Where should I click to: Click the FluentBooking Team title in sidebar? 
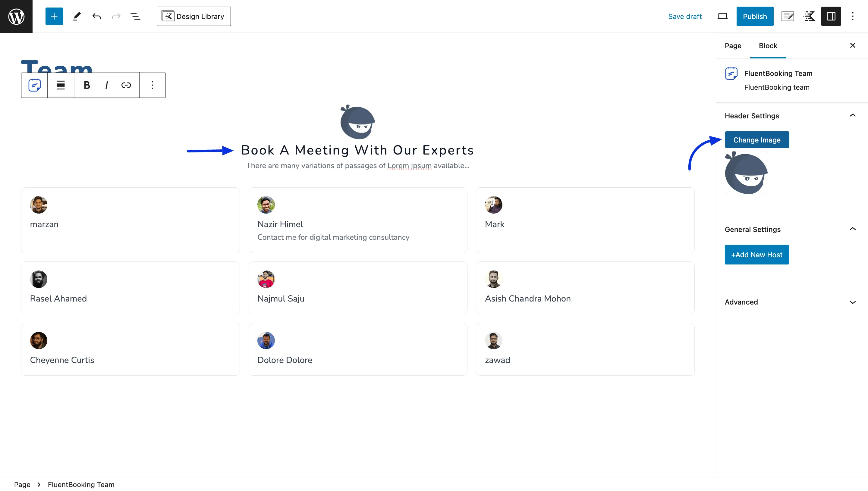point(778,73)
